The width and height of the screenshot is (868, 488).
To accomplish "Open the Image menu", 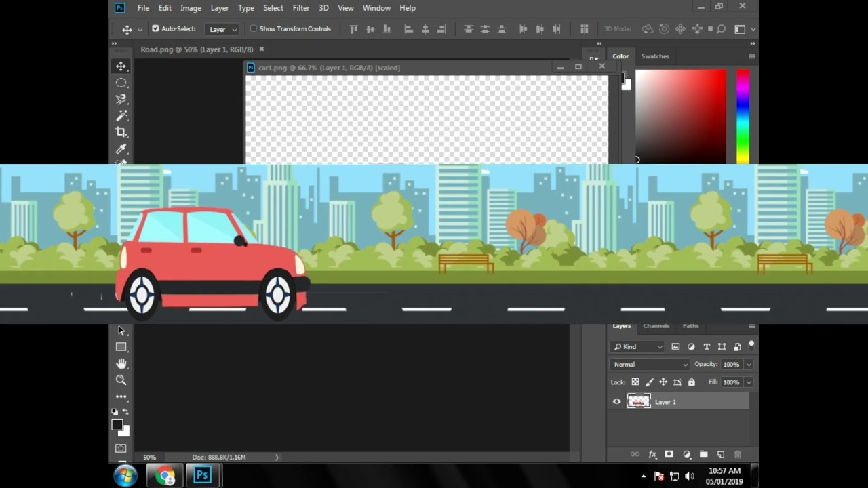I will click(x=191, y=8).
